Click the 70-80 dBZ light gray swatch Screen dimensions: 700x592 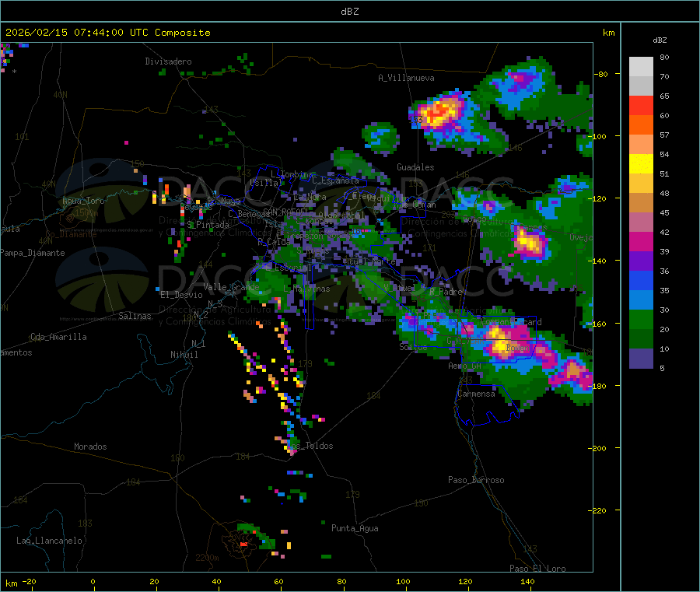641,67
